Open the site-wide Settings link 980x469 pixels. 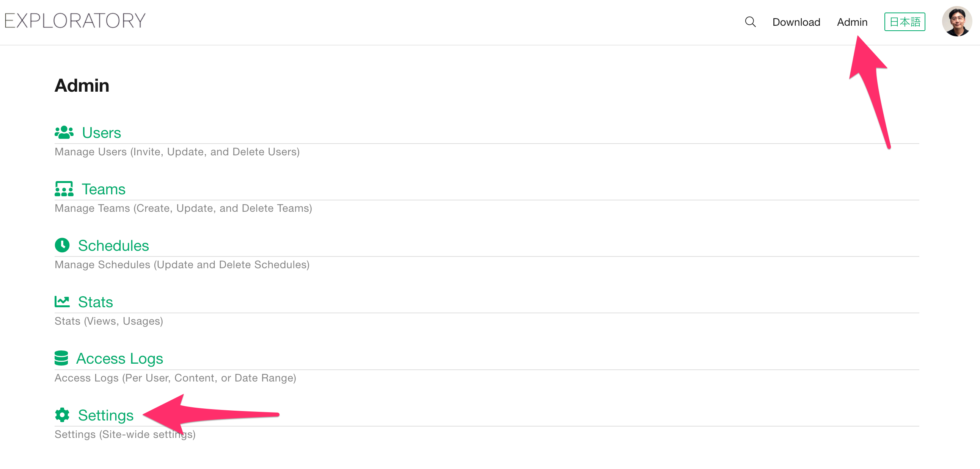106,415
